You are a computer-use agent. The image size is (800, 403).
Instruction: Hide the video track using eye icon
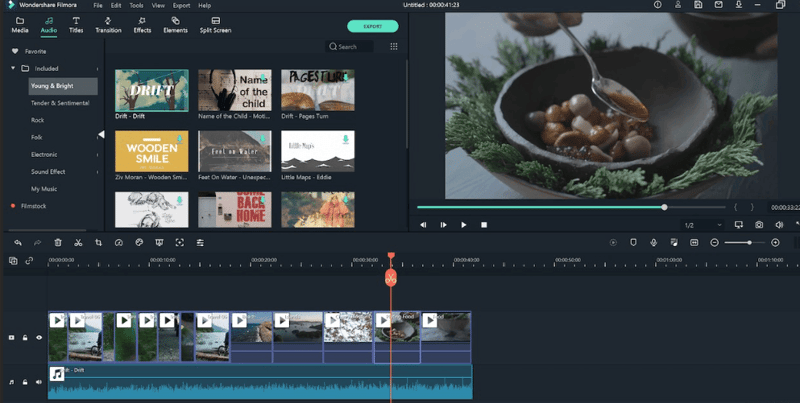pos(39,338)
